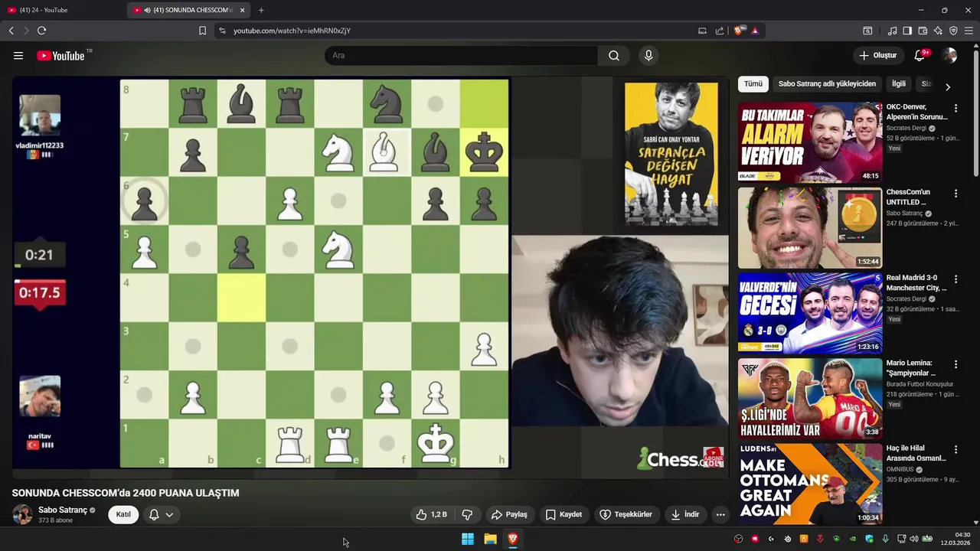Open the OKC-Denver video thumbnail
This screenshot has width=980, height=551.
pyautogui.click(x=810, y=142)
